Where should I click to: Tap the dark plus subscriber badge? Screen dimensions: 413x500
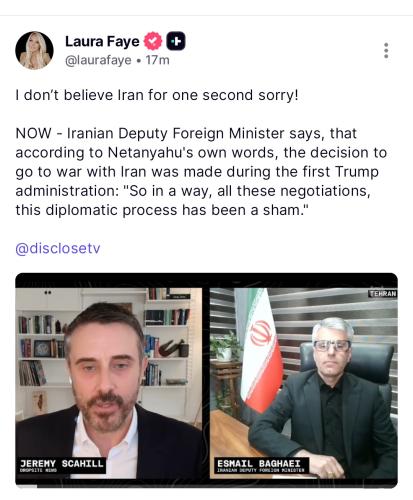coord(176,41)
